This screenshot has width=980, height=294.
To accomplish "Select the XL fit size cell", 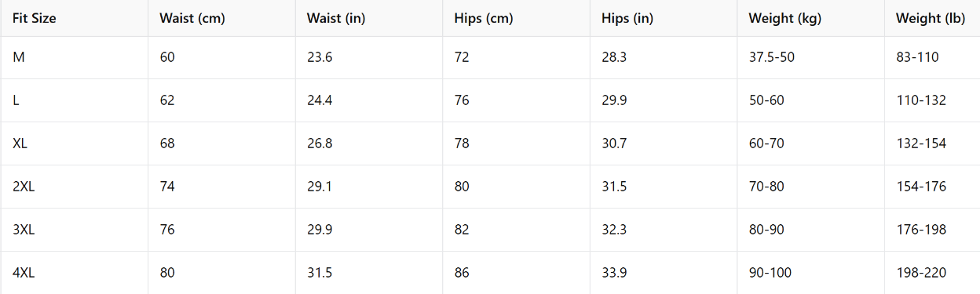I will click(20, 143).
